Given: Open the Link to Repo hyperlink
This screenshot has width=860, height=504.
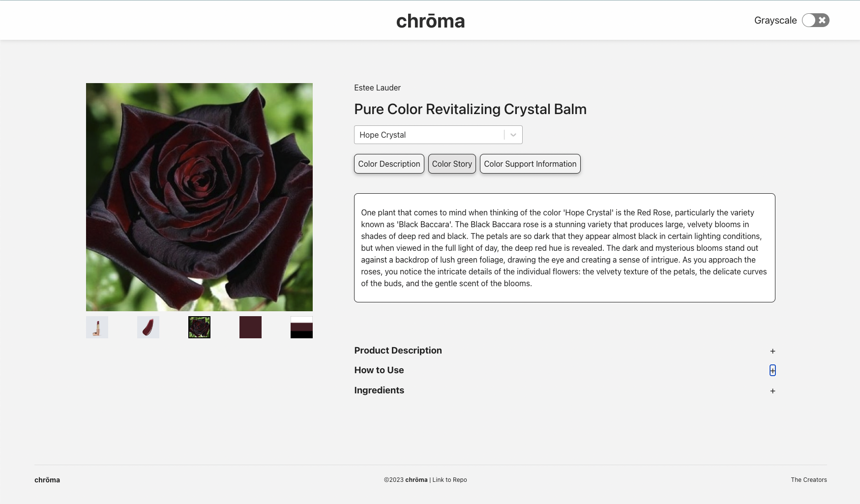Looking at the screenshot, I should click(449, 479).
